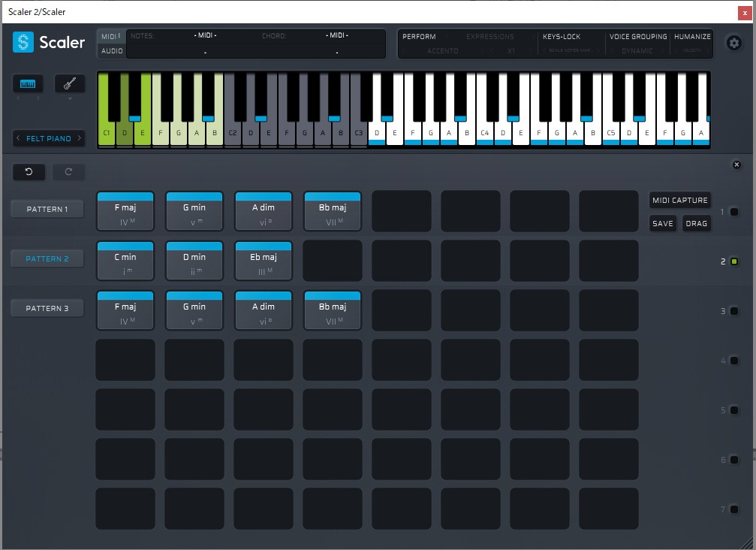Image resolution: width=756 pixels, height=550 pixels.
Task: Play the C3 key on the keyboard
Action: tap(359, 133)
